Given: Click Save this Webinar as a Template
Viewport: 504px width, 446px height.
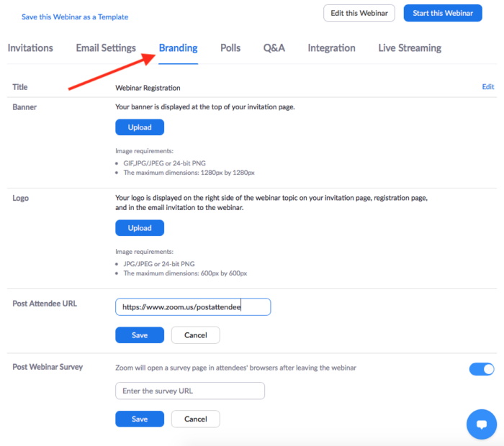Looking at the screenshot, I should [x=75, y=17].
